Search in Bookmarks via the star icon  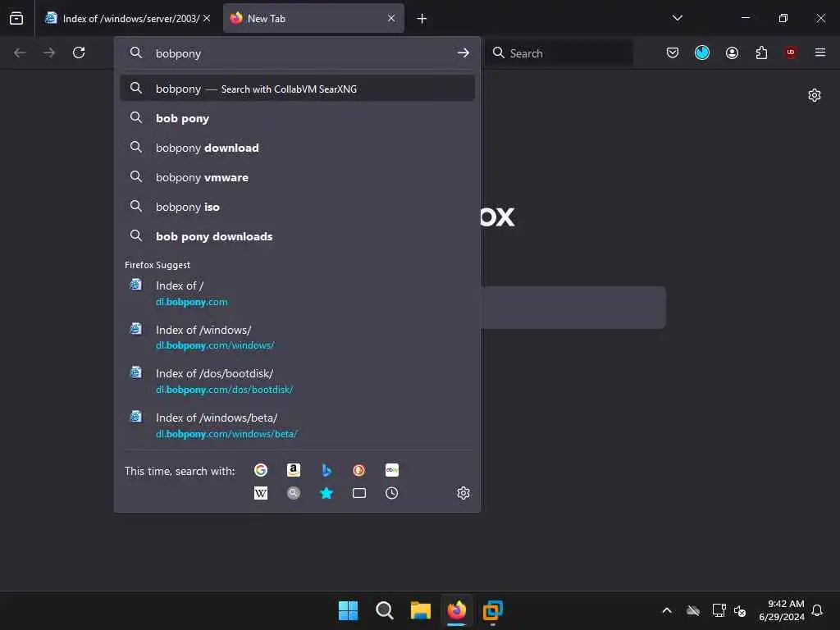[326, 493]
